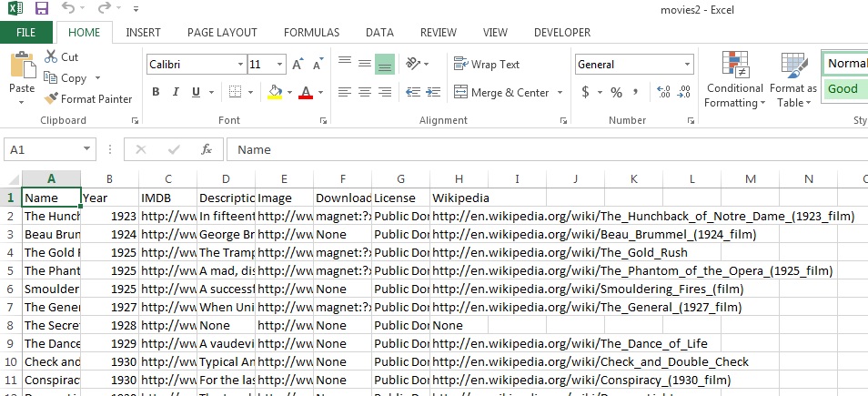Select column header H
Screen dimensions: 868x396
click(x=459, y=179)
